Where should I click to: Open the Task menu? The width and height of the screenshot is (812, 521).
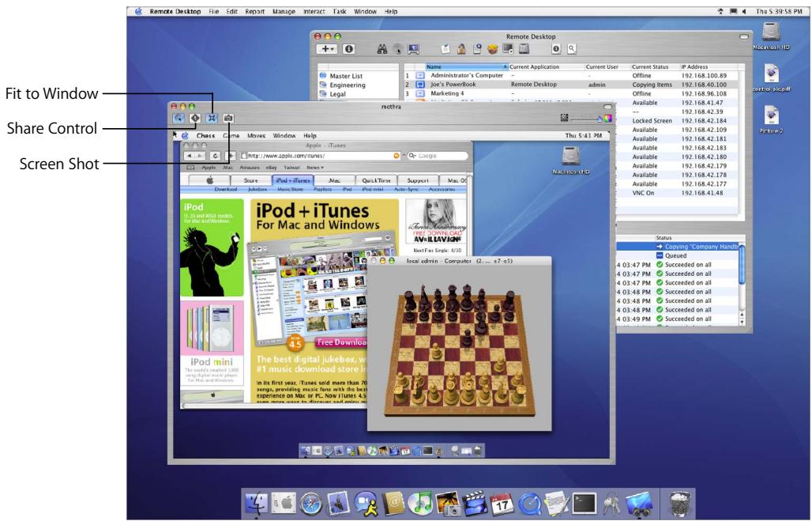pyautogui.click(x=340, y=11)
